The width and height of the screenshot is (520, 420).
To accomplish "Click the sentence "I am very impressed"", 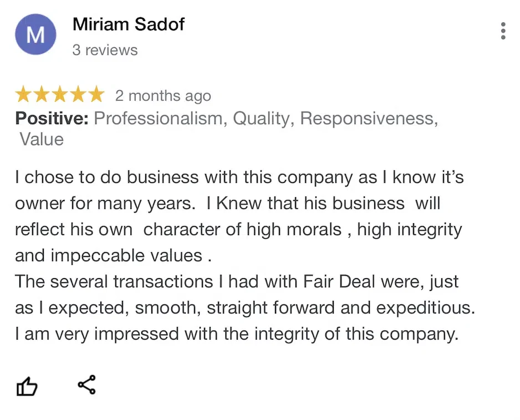I will pos(237,334).
